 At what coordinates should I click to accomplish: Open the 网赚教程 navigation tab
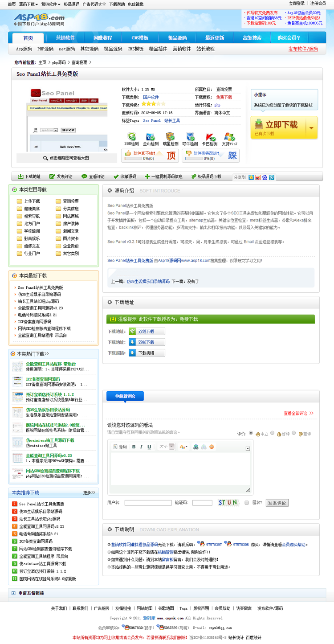[102, 38]
